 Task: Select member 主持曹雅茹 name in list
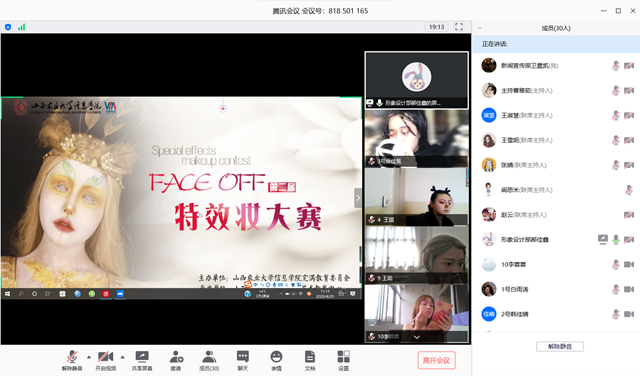click(527, 91)
